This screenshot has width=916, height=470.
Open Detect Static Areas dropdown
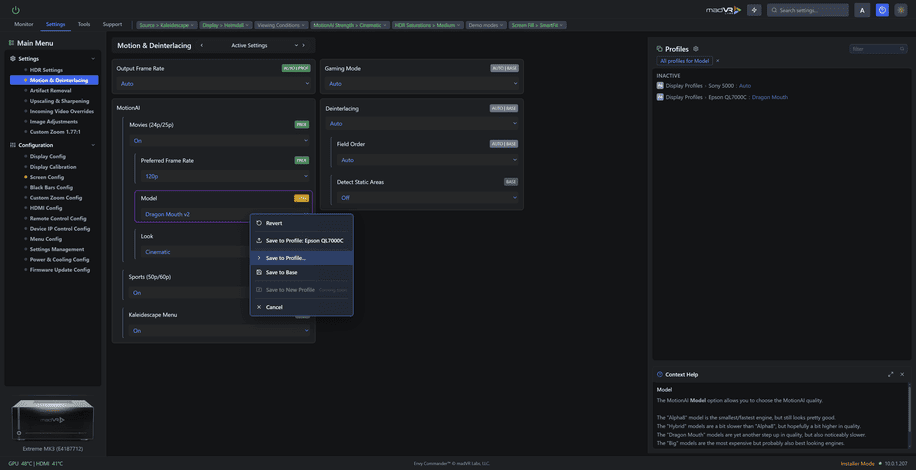[x=427, y=198]
